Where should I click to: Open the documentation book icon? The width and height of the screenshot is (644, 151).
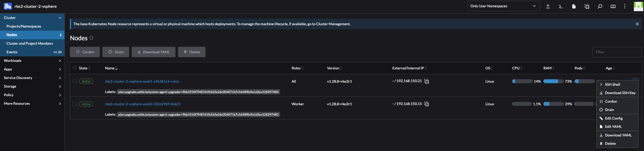[613, 6]
